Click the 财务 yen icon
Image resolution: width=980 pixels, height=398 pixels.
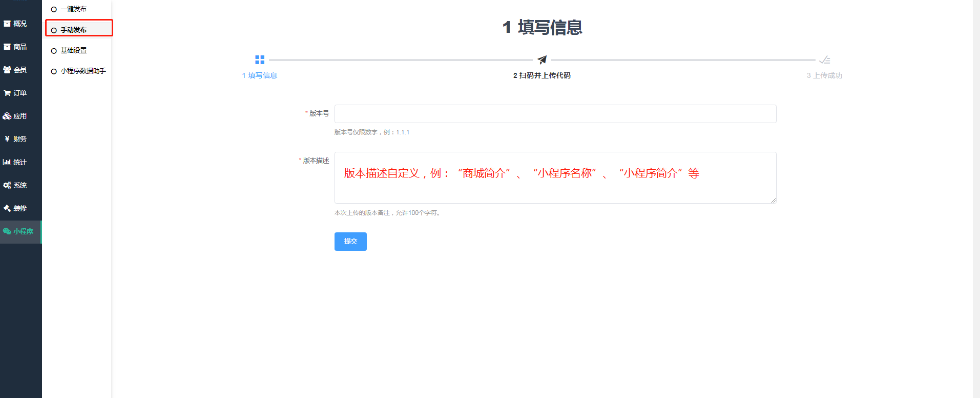tap(7, 139)
